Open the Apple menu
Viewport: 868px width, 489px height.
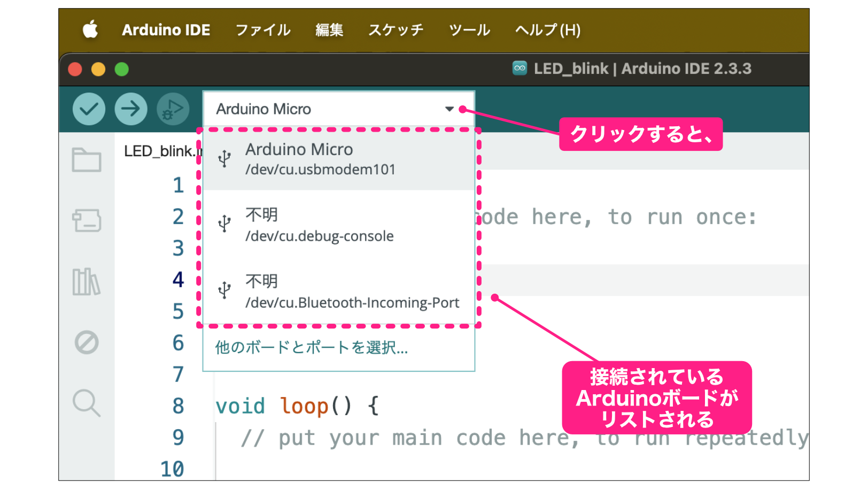90,29
